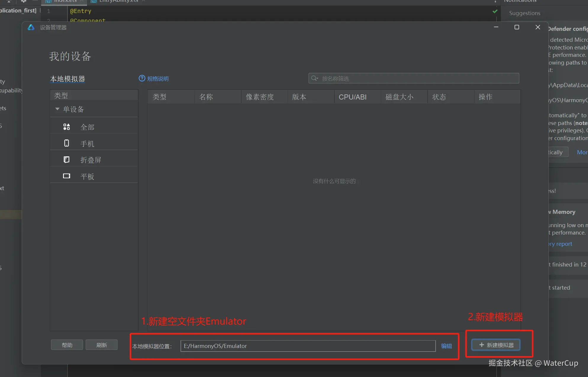Click the 编辑 link next to emulator path

(446, 346)
